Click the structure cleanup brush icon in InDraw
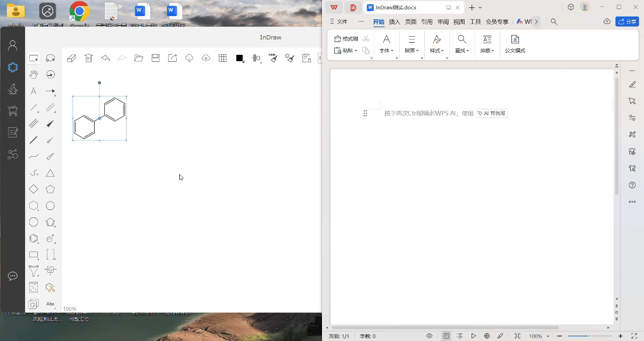 (x=290, y=58)
